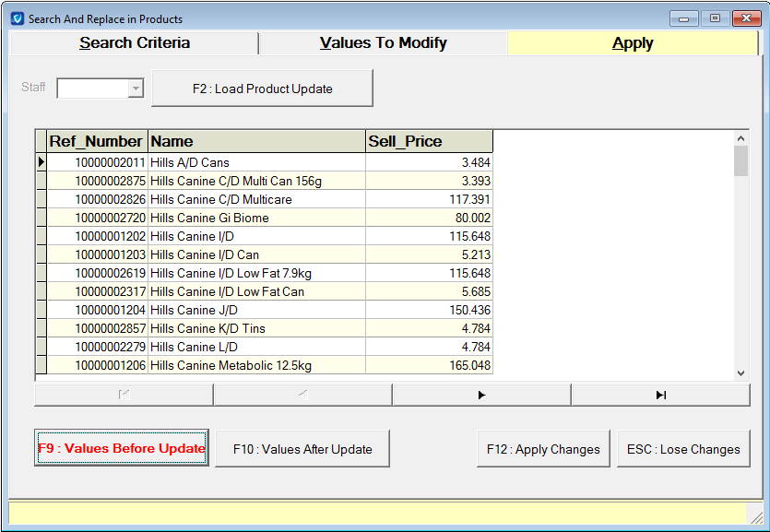Go to first record navigation button
The height and width of the screenshot is (532, 770).
point(124,395)
